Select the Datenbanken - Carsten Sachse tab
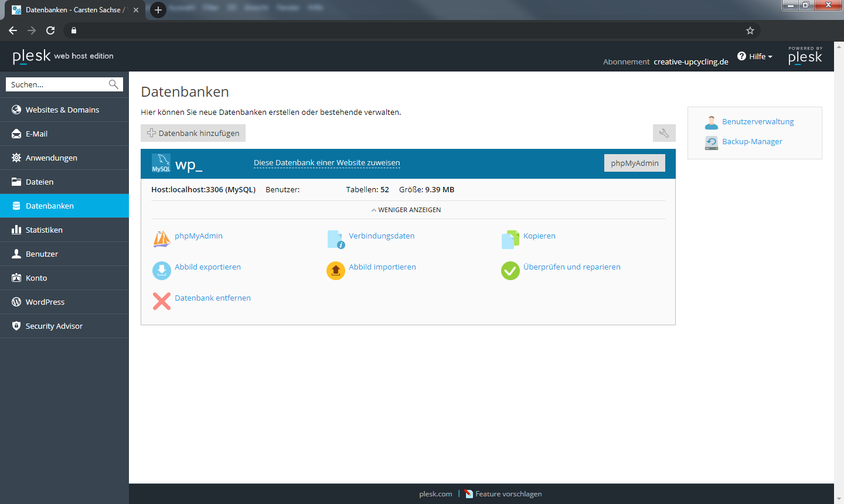The image size is (844, 504). [x=75, y=10]
